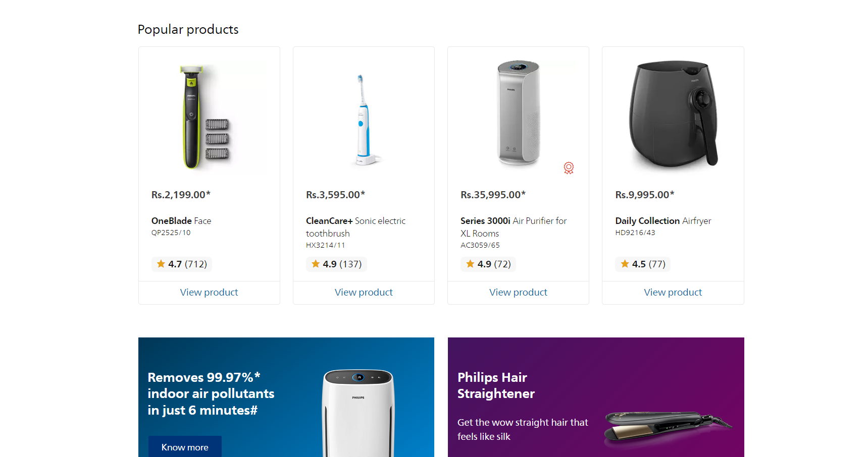Click the Airfryer rating star icon

[625, 264]
